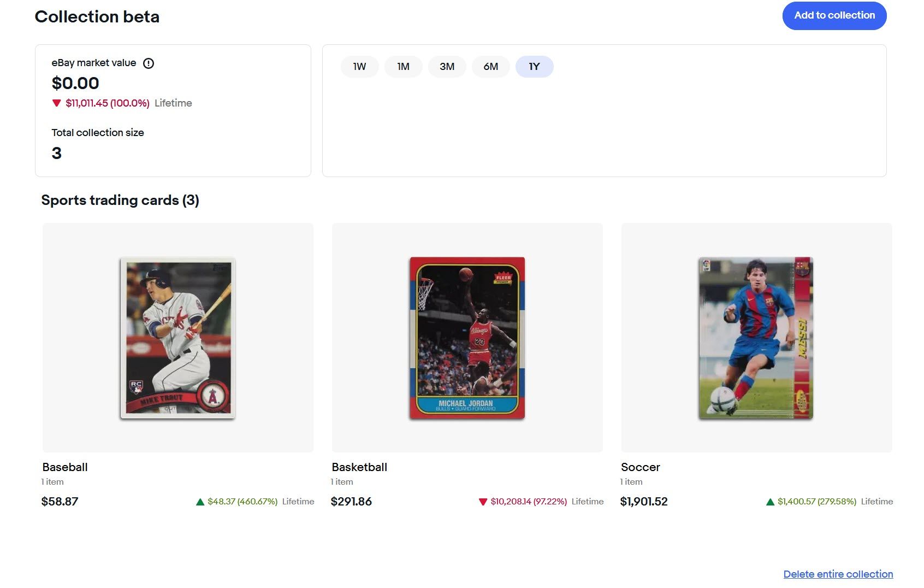
Task: Open the Soccer category title
Action: [641, 467]
